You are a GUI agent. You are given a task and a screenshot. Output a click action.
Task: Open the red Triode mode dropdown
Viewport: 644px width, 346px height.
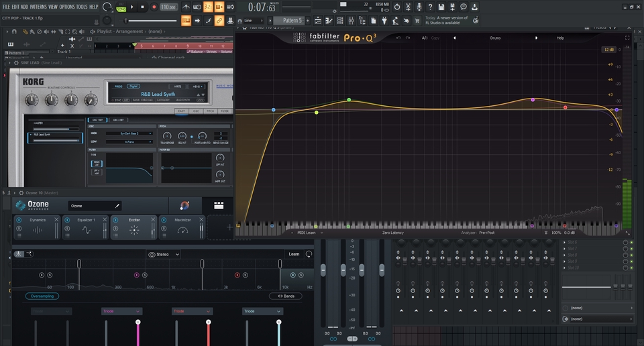[193, 311]
